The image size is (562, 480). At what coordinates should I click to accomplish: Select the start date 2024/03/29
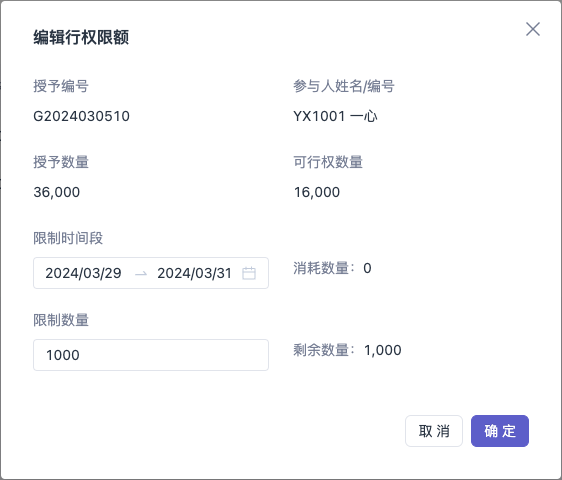(x=83, y=273)
